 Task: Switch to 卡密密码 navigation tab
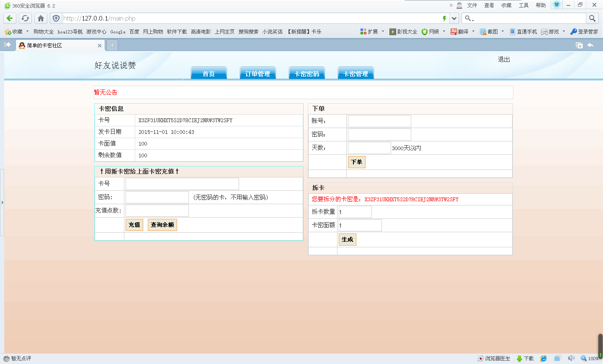[x=307, y=73]
